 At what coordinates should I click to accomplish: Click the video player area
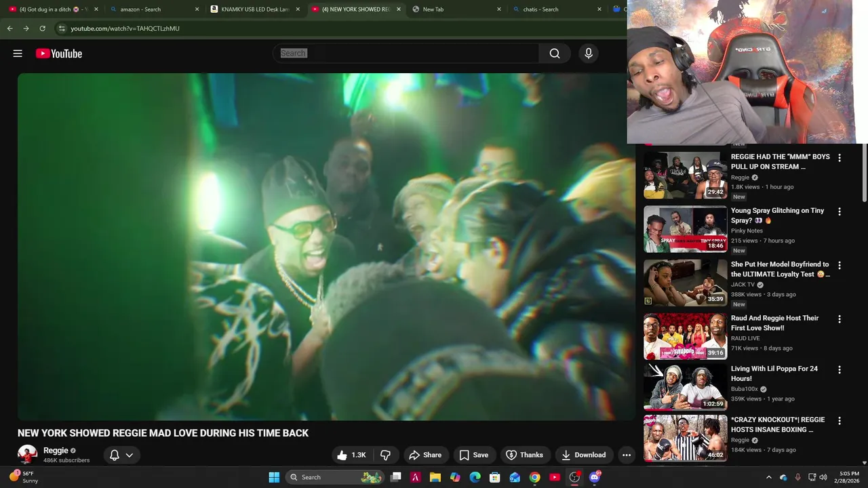(326, 247)
